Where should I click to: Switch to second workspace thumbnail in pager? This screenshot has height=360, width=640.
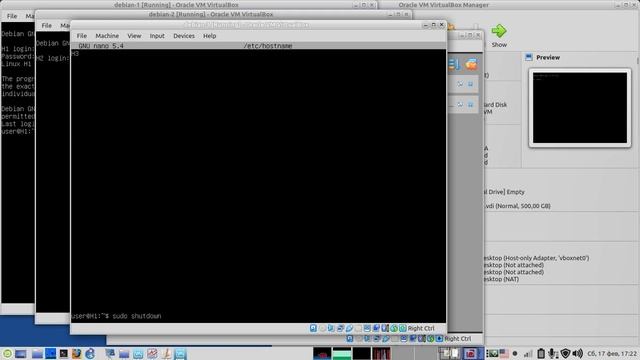(x=342, y=353)
